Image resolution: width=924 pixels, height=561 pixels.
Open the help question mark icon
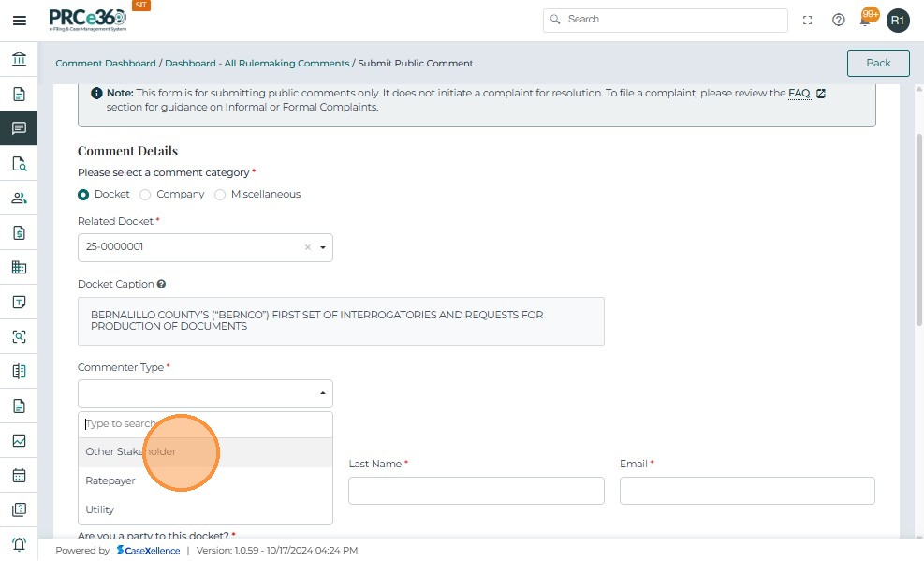coord(839,21)
